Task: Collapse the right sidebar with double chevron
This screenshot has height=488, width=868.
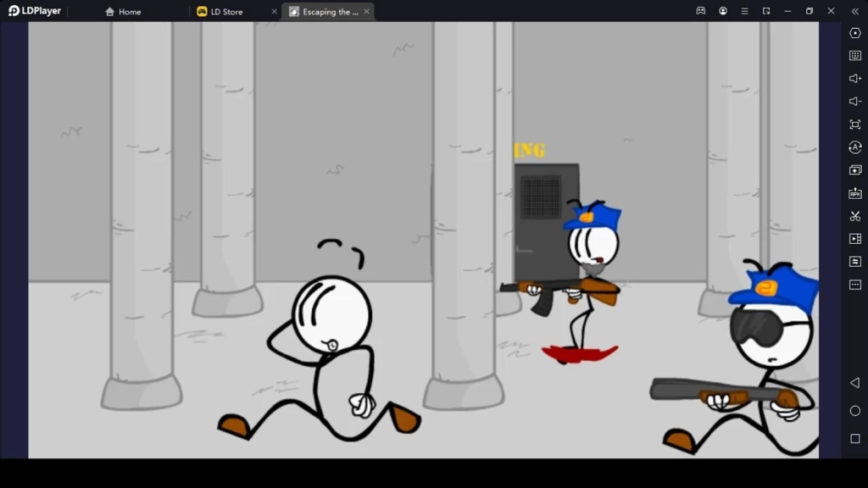Action: tap(854, 11)
